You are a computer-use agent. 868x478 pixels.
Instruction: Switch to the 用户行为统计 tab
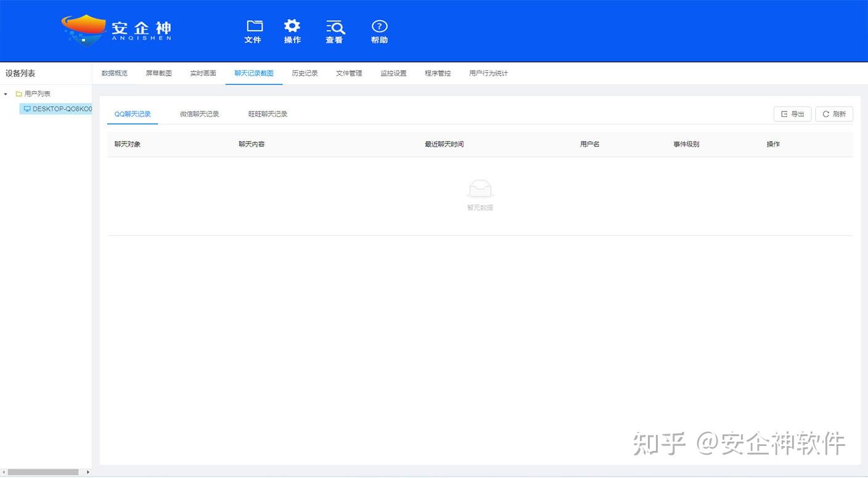[489, 73]
